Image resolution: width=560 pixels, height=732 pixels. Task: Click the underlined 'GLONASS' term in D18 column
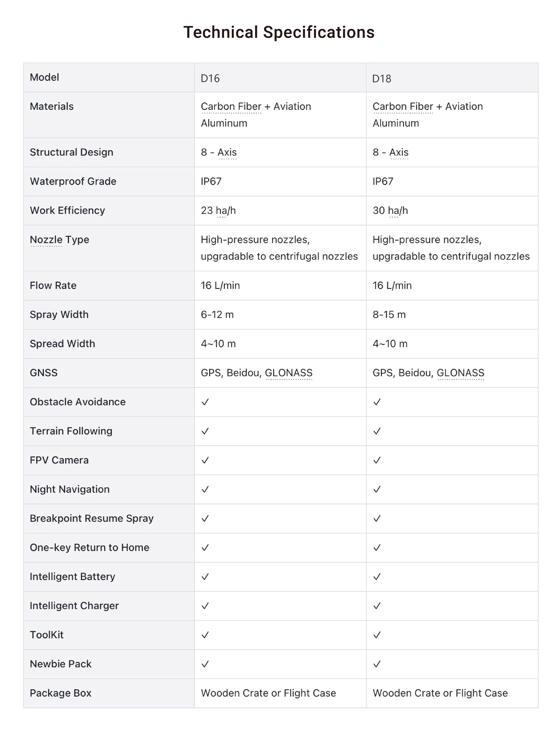pos(461,373)
